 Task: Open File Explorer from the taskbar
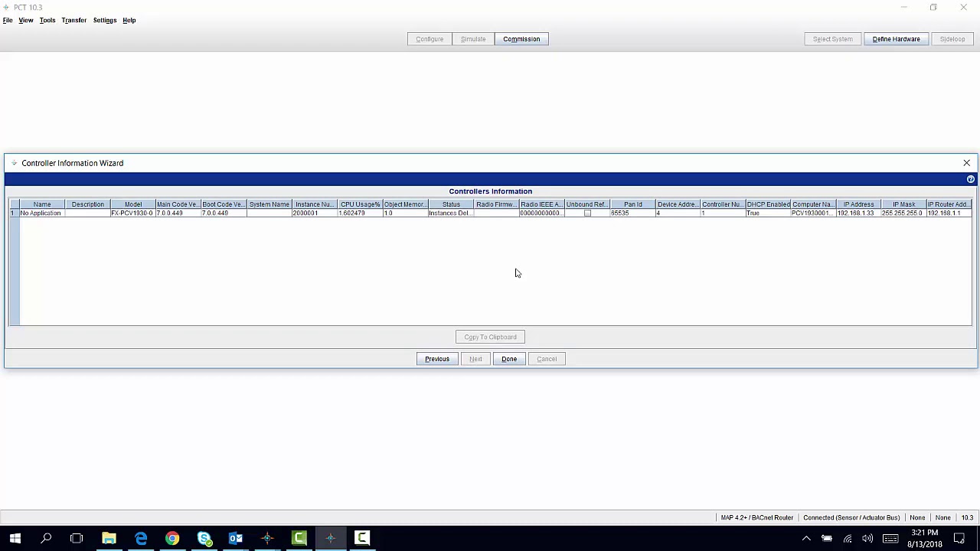pos(109,538)
